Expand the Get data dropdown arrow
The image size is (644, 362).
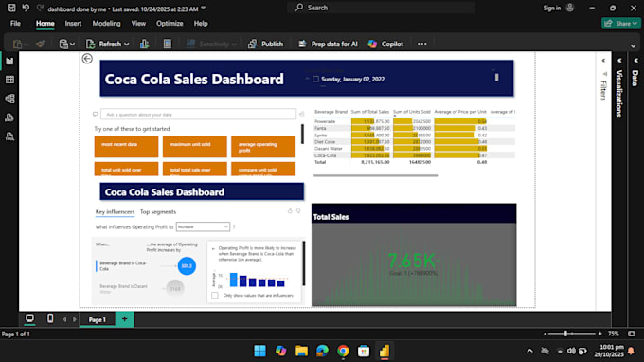pos(72,44)
